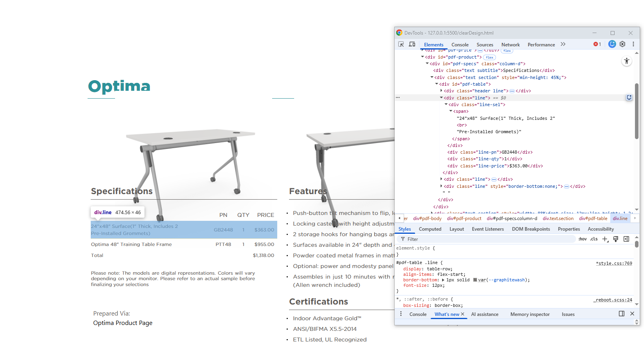Open DevTools customize three-dot menu
644x356 pixels.
coord(633,44)
